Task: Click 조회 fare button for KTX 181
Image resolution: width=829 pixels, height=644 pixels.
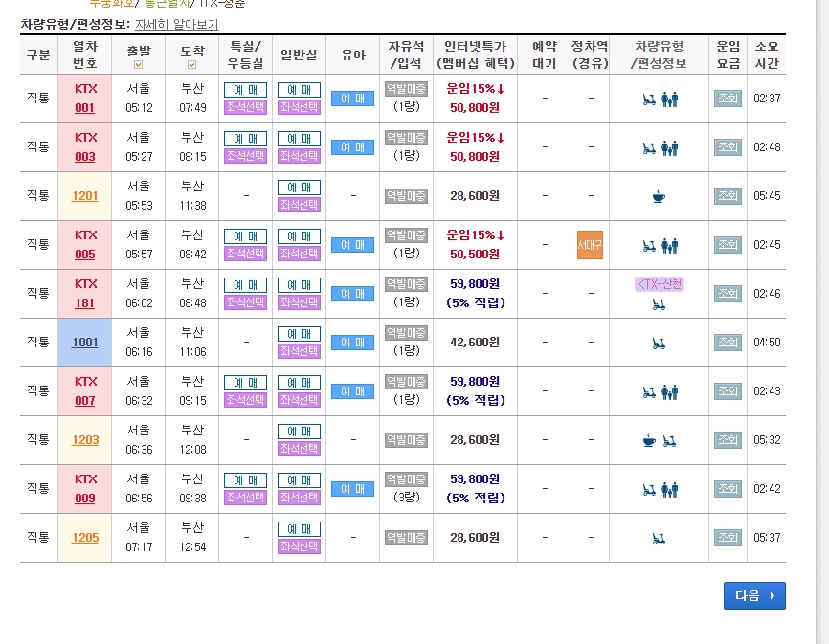Action: (728, 294)
